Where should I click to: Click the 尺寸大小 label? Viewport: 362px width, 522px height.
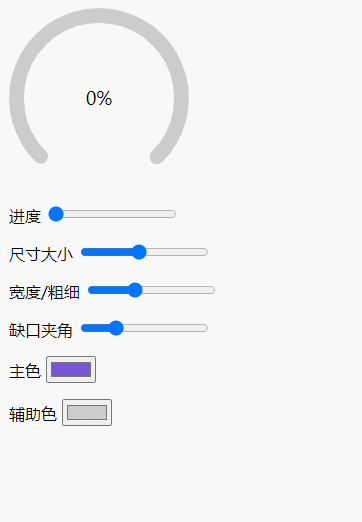41,255
